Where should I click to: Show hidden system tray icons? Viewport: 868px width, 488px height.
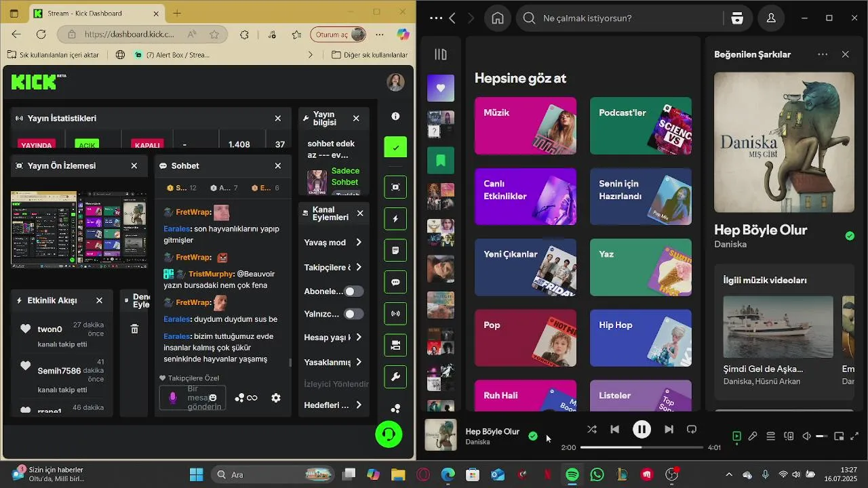[729, 475]
